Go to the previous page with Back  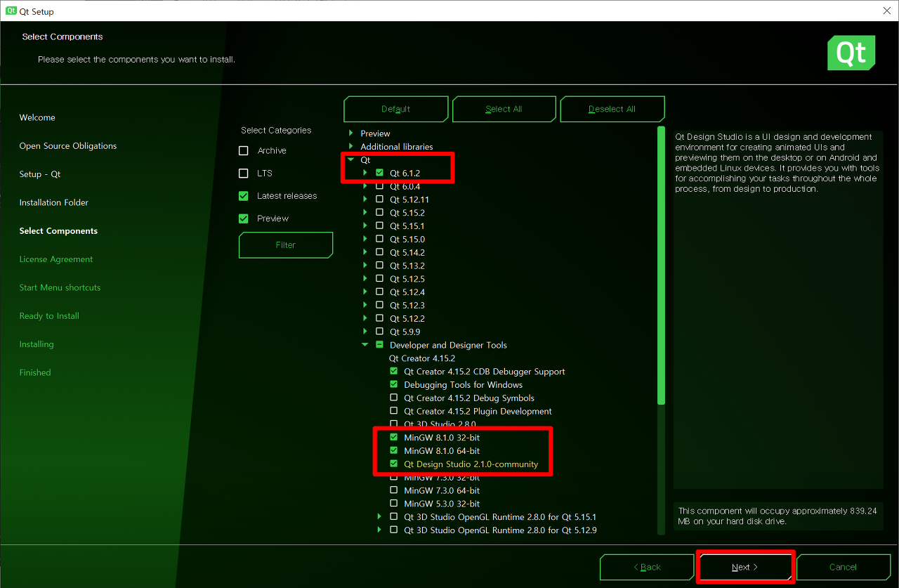[647, 567]
